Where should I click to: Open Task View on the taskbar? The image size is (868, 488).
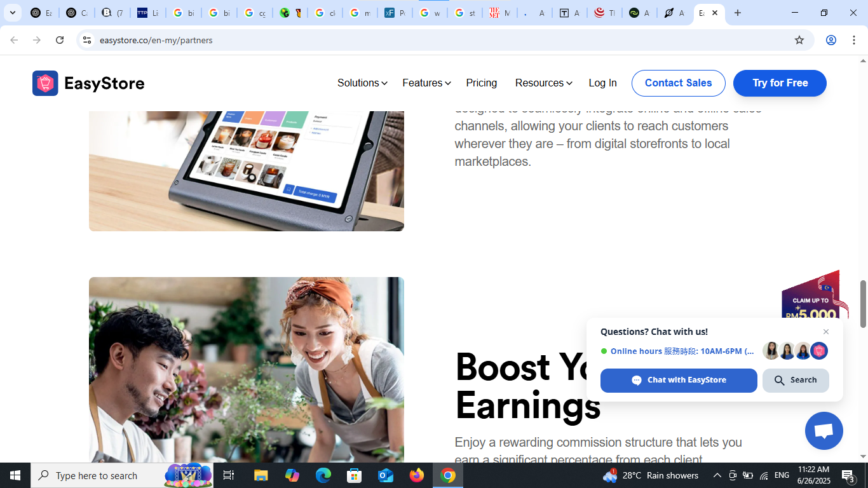(229, 475)
